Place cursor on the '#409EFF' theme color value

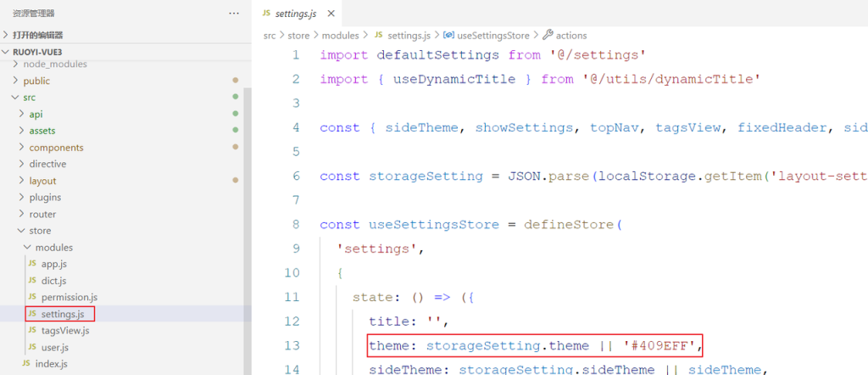coord(664,345)
